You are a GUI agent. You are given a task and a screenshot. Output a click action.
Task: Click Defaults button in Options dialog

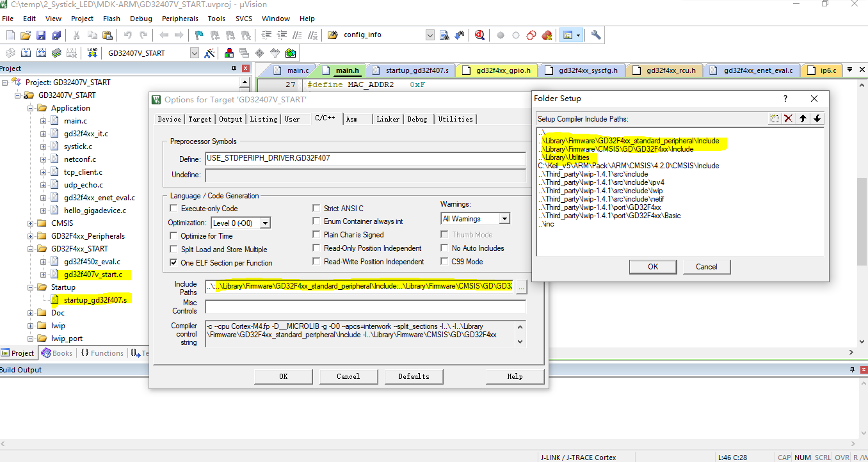pos(414,376)
